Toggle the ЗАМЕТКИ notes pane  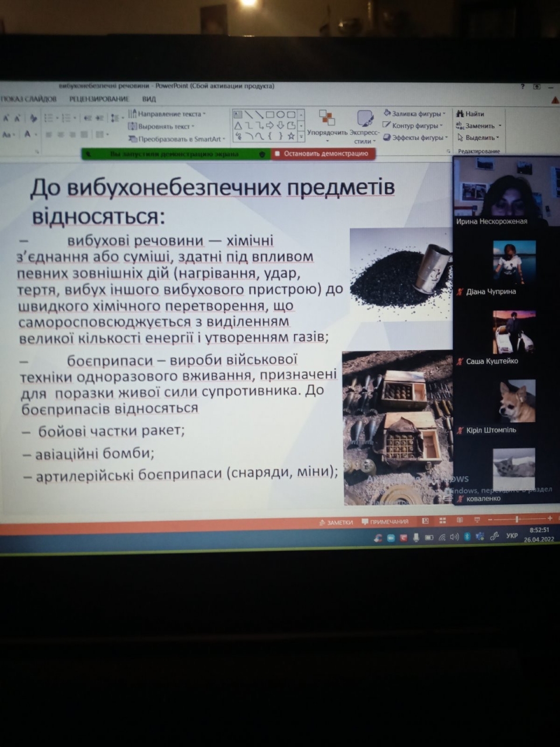pyautogui.click(x=336, y=522)
